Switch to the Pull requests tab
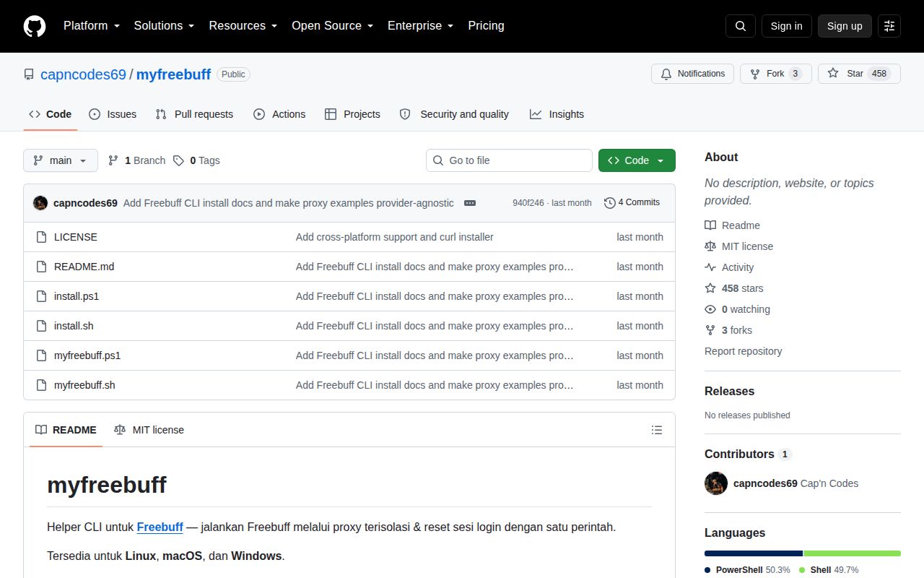The width and height of the screenshot is (924, 578). 194,114
